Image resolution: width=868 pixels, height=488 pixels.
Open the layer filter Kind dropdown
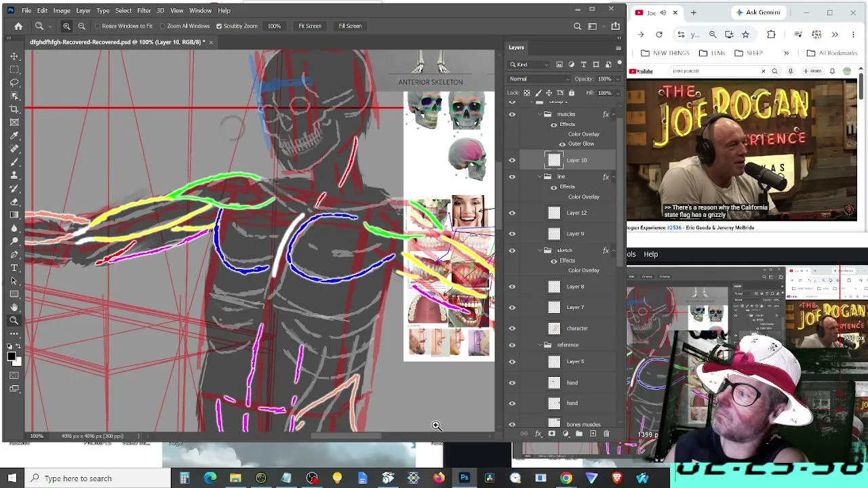point(530,64)
